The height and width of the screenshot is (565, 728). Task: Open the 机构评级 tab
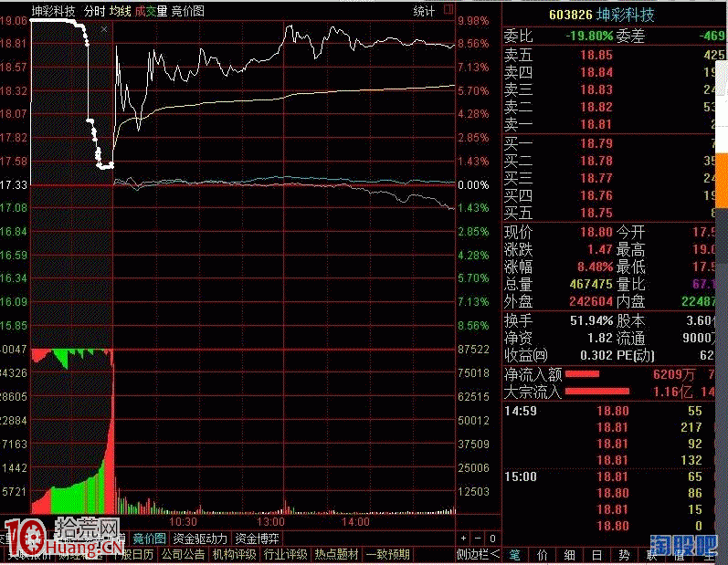click(234, 554)
